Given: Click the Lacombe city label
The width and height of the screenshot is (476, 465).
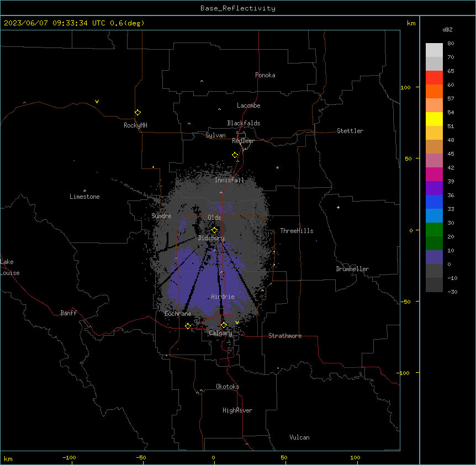Looking at the screenshot, I should (x=248, y=105).
